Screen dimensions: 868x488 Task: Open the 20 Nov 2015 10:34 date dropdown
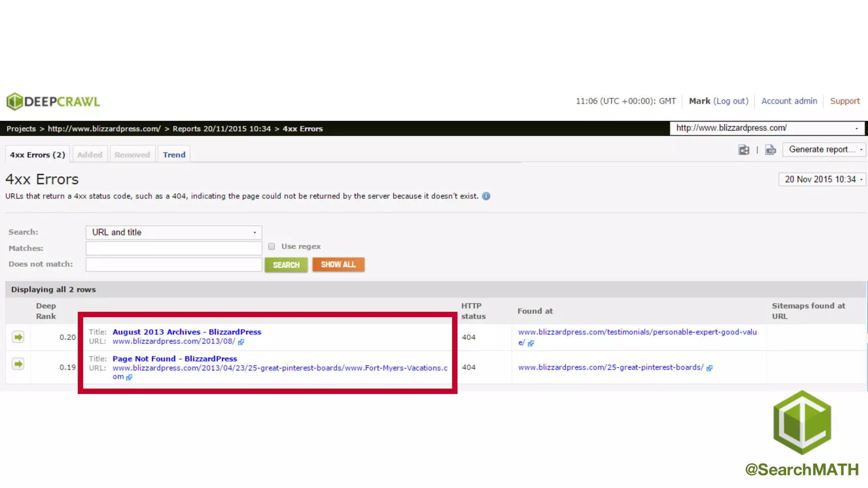pos(822,180)
